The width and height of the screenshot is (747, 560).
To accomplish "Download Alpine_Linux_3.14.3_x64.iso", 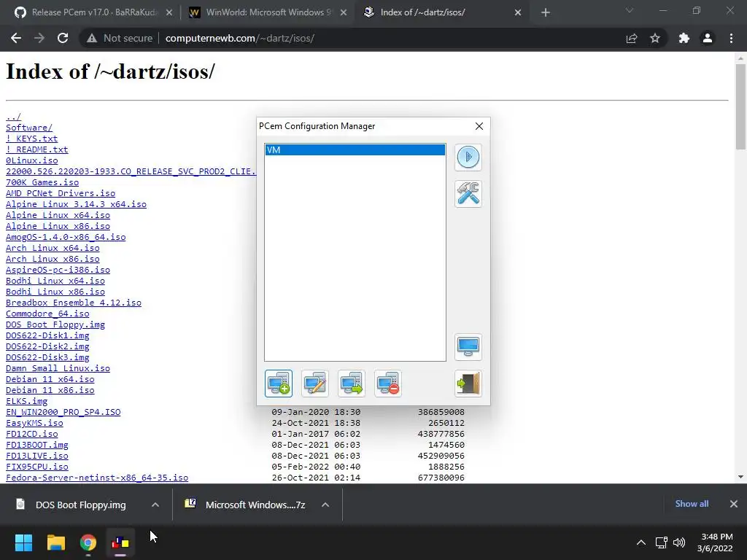I will (x=76, y=204).
